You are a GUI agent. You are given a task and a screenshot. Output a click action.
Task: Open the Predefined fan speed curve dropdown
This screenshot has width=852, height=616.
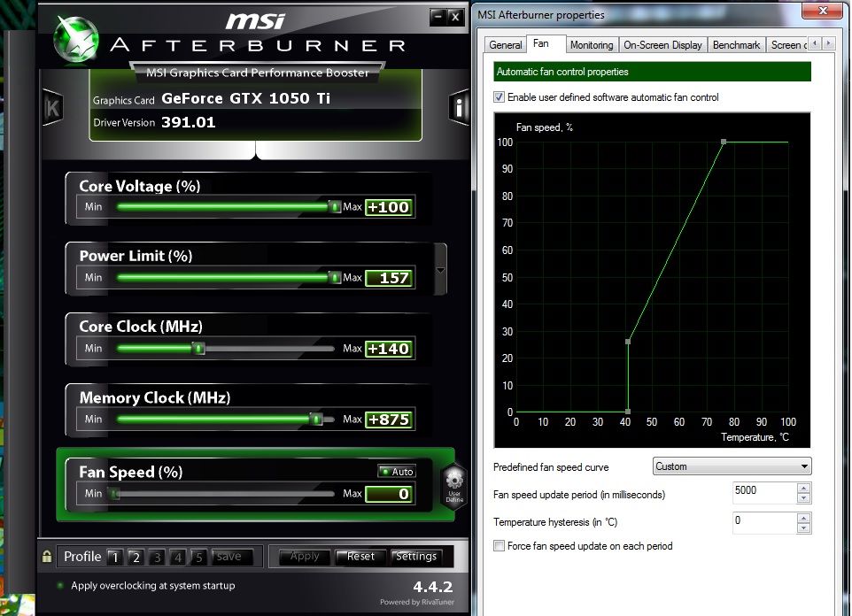click(x=732, y=466)
